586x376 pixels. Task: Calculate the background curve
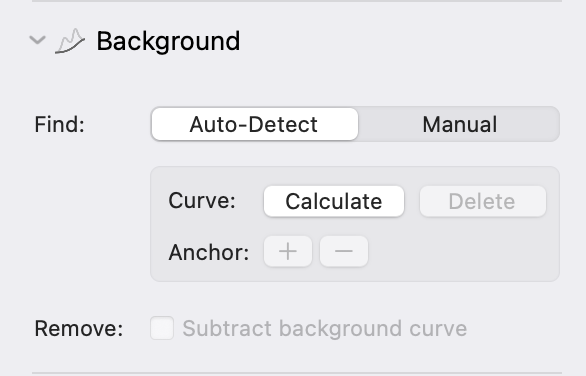click(x=334, y=201)
